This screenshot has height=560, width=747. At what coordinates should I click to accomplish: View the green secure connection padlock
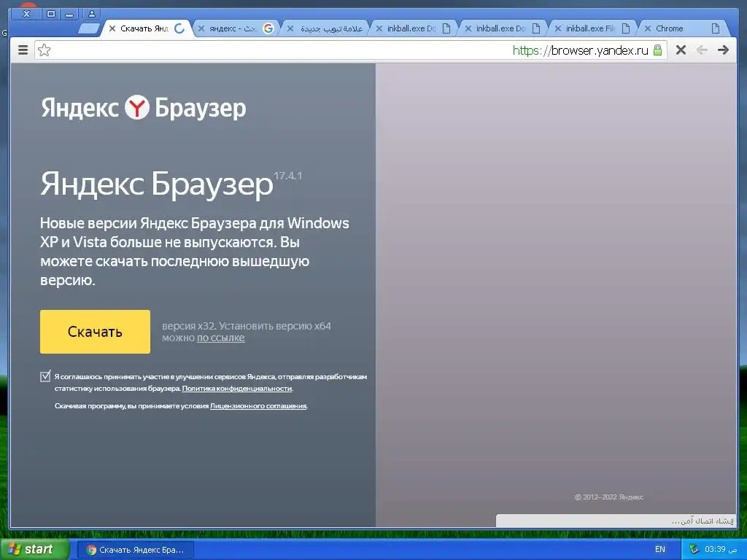(x=657, y=50)
